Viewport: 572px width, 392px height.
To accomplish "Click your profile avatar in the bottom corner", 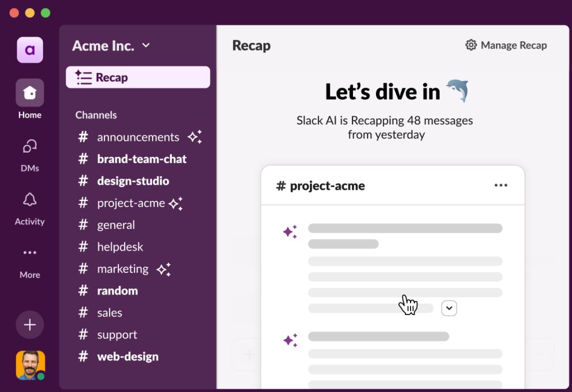I will [29, 365].
